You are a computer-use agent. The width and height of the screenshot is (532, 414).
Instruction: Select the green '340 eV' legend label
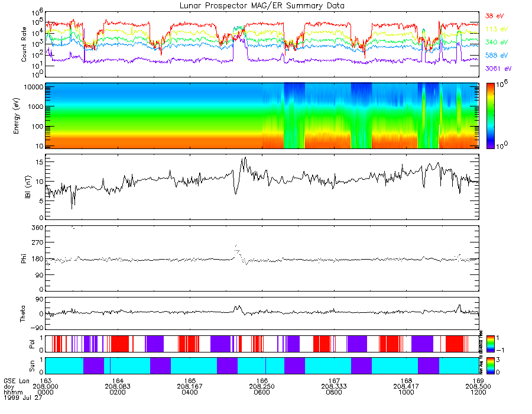497,42
